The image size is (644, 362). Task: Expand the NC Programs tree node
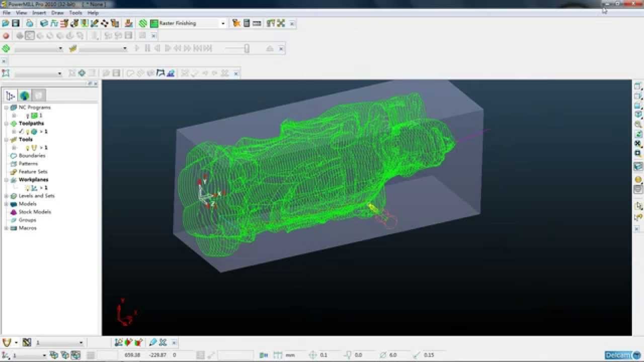click(x=7, y=108)
